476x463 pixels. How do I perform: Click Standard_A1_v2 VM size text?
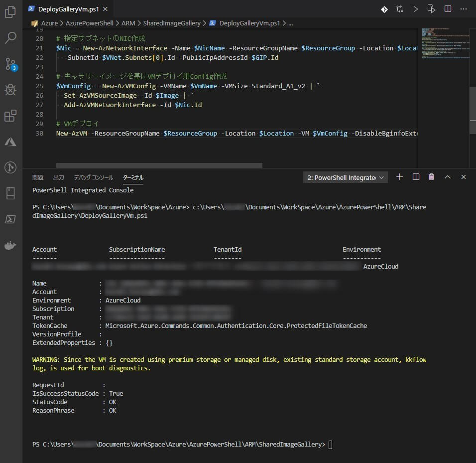click(x=278, y=86)
